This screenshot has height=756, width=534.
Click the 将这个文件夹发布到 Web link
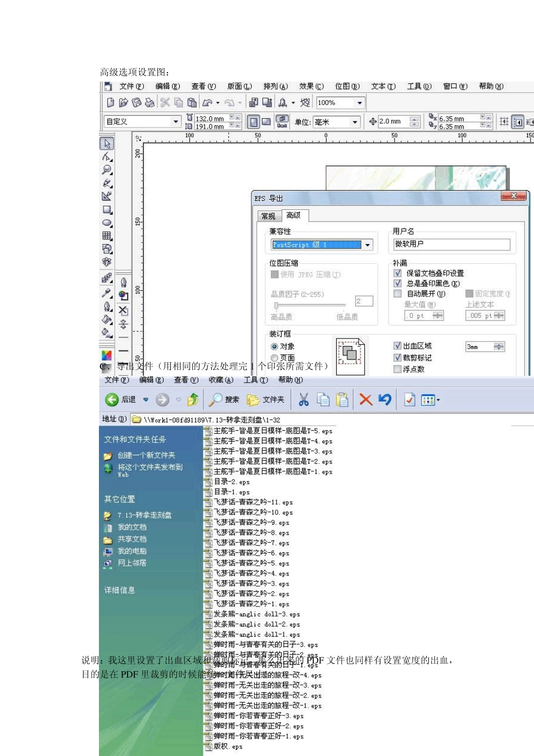[x=150, y=470]
